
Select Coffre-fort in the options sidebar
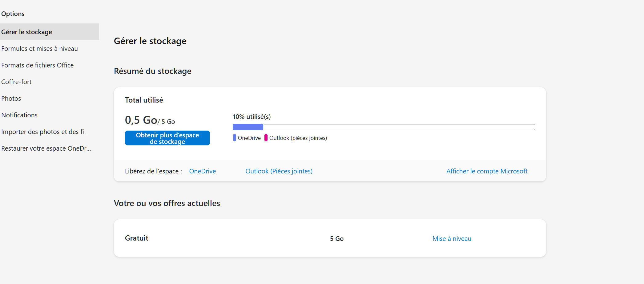[x=16, y=82]
